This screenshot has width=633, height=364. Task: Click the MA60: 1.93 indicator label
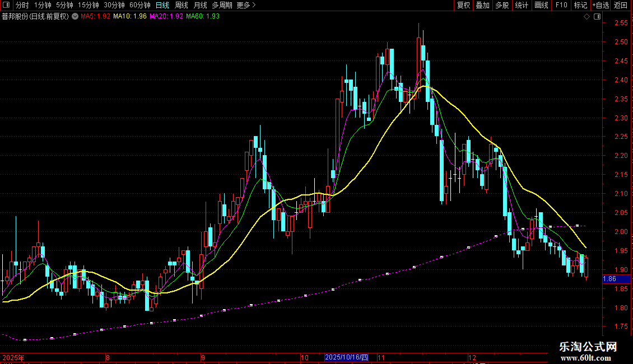[203, 16]
